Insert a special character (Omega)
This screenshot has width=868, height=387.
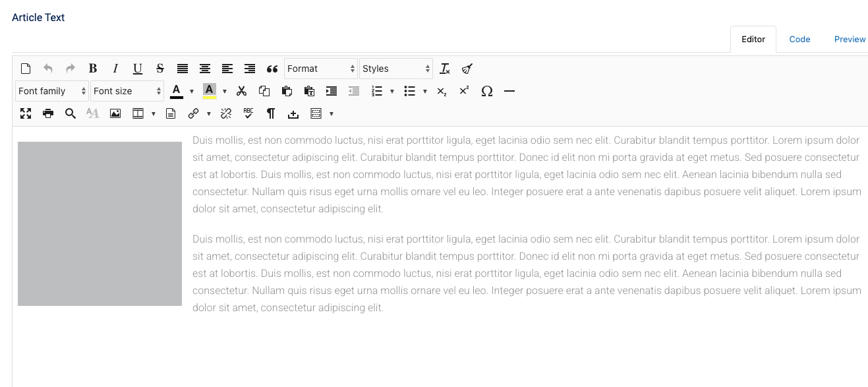[x=487, y=91]
